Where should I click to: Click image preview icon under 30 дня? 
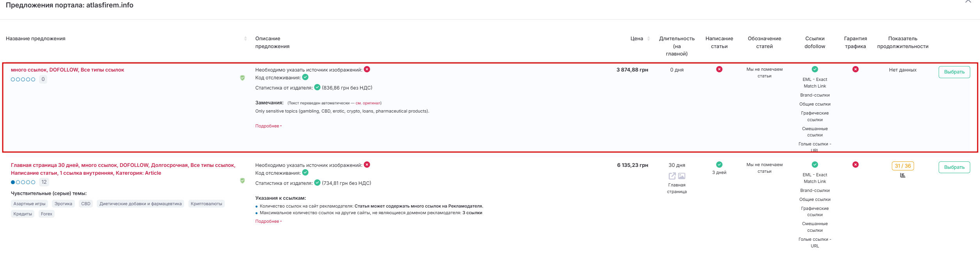coord(682,176)
